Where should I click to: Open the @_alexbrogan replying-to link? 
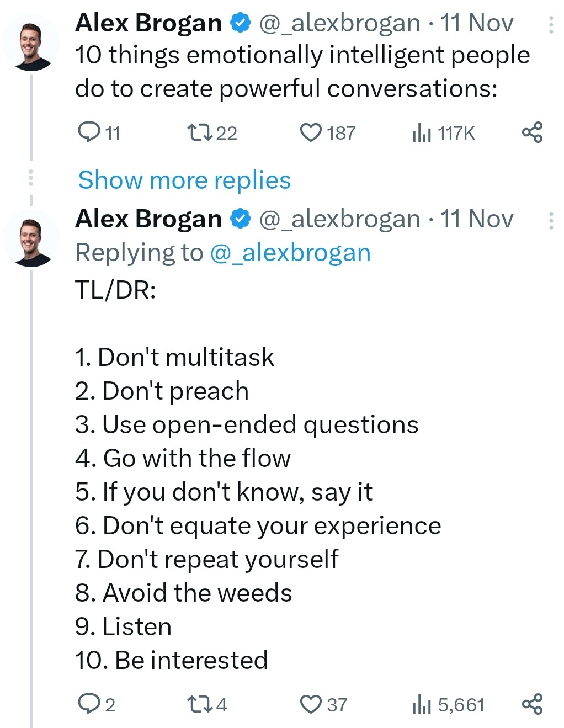click(291, 252)
